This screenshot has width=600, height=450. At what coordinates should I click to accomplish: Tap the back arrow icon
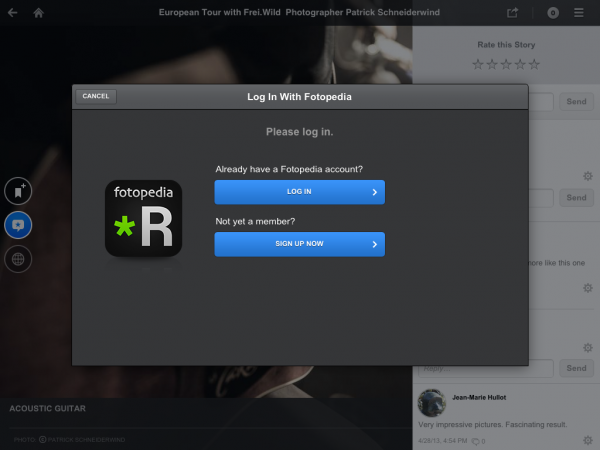pos(13,13)
